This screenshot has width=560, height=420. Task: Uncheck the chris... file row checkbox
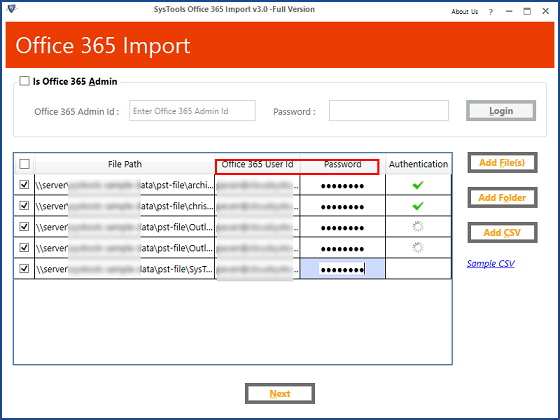coord(24,206)
